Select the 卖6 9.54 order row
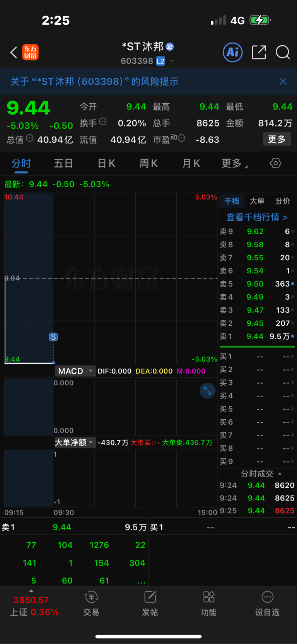This screenshot has height=644, width=297. [x=257, y=271]
